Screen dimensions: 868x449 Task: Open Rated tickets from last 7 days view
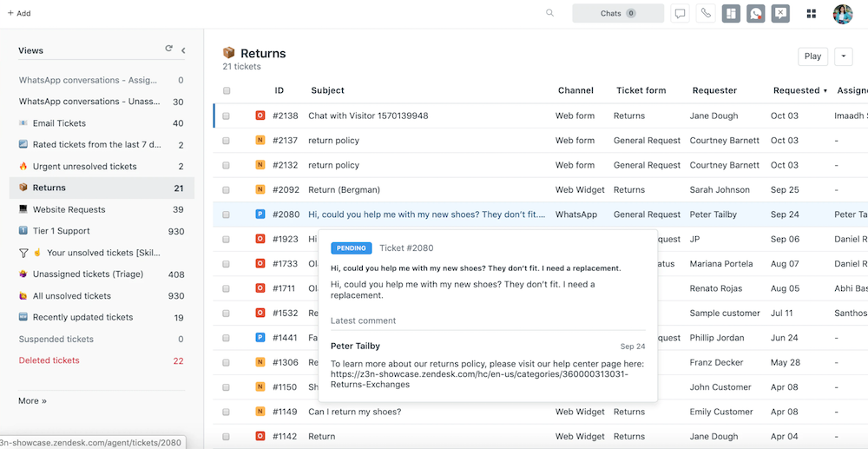point(102,144)
